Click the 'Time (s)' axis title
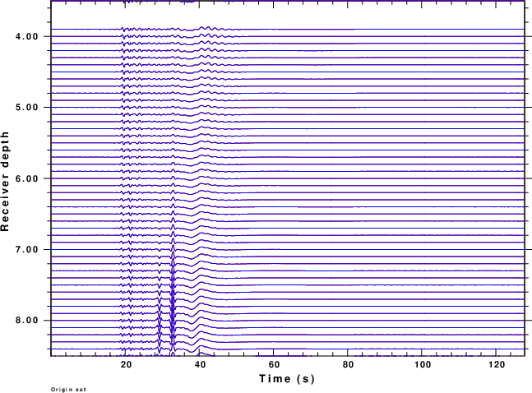The width and height of the screenshot is (532, 393). (287, 379)
